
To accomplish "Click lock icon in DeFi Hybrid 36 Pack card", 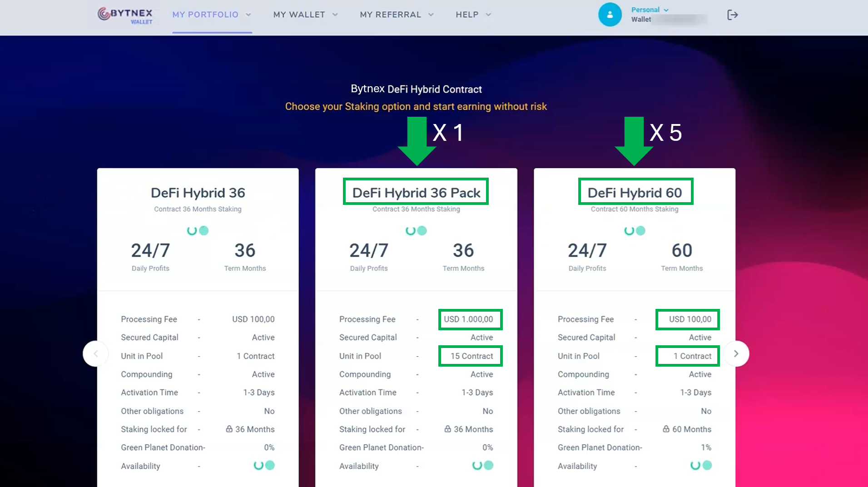I will [447, 429].
